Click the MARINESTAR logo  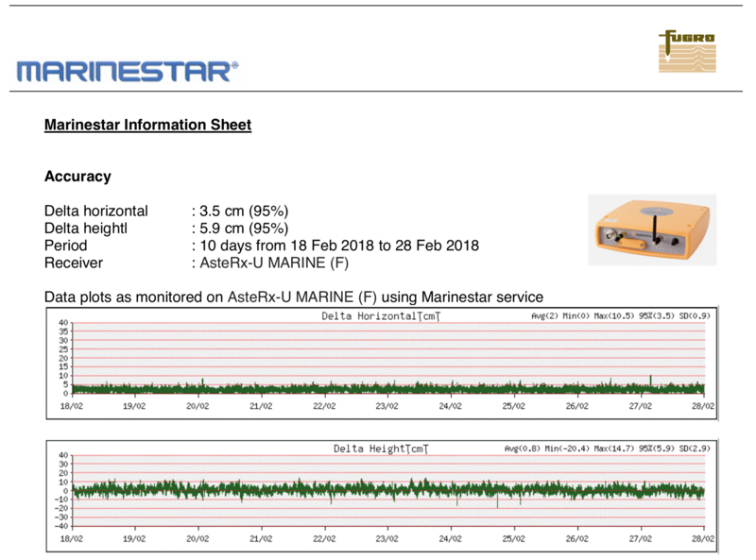pyautogui.click(x=128, y=72)
